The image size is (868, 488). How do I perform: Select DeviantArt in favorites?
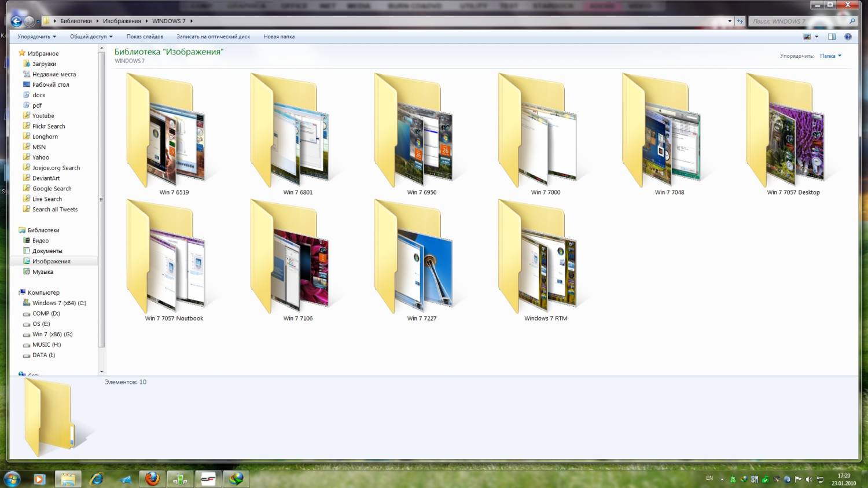[46, 178]
